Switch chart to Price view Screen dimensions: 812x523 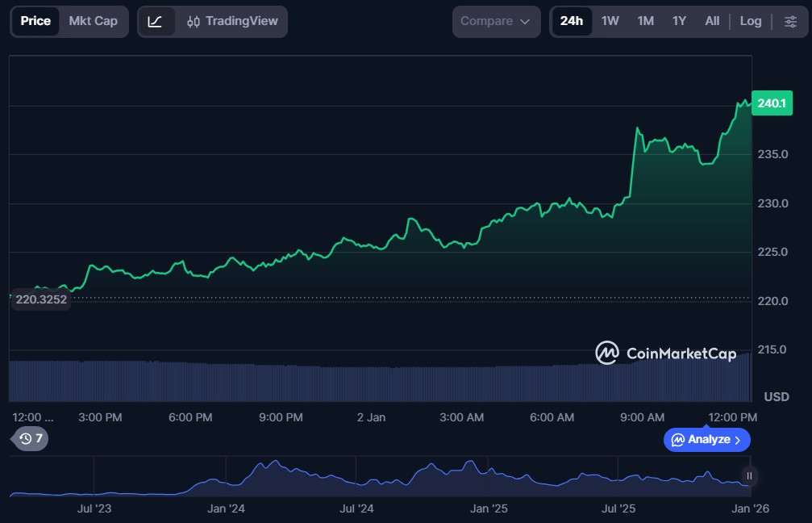(35, 21)
